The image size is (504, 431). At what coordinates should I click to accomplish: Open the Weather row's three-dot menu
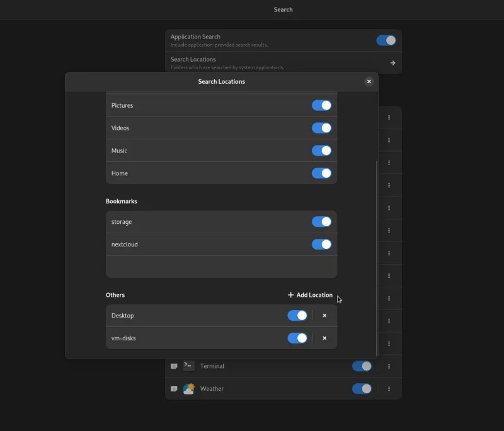pyautogui.click(x=389, y=389)
